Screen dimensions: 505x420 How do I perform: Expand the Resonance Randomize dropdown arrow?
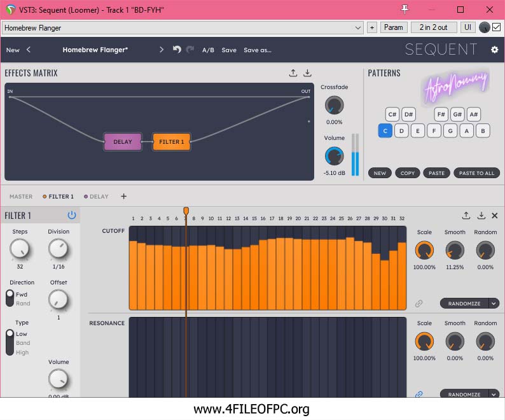point(494,395)
